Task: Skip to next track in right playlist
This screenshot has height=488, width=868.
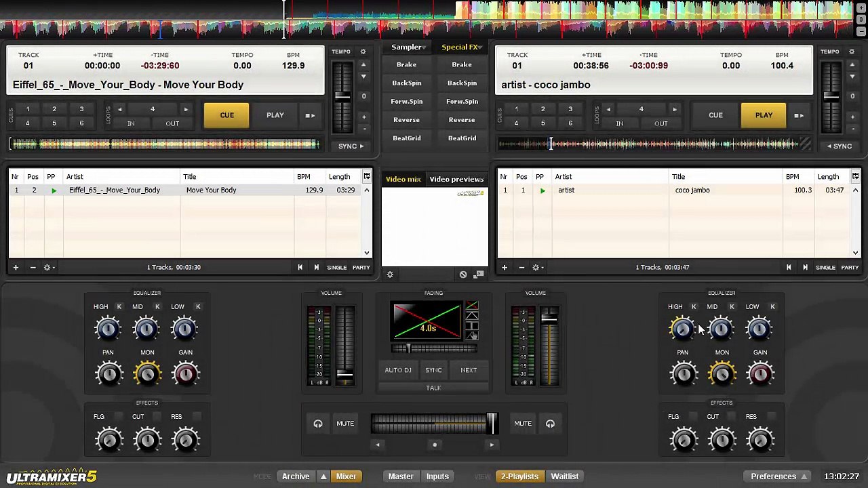Action: (x=805, y=268)
